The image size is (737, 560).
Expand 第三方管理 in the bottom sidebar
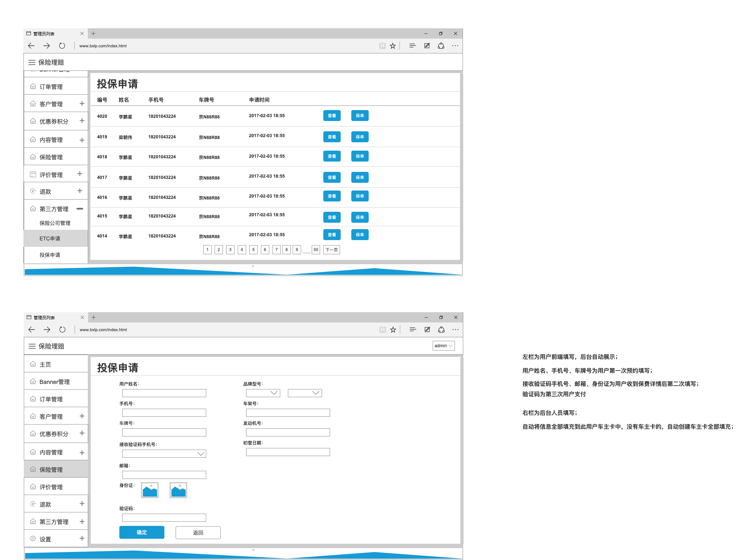(82, 522)
